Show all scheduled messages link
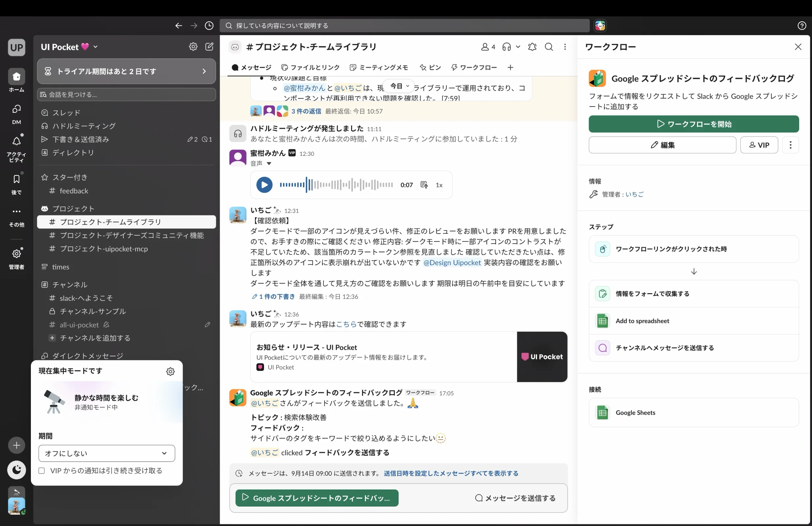 [x=451, y=473]
